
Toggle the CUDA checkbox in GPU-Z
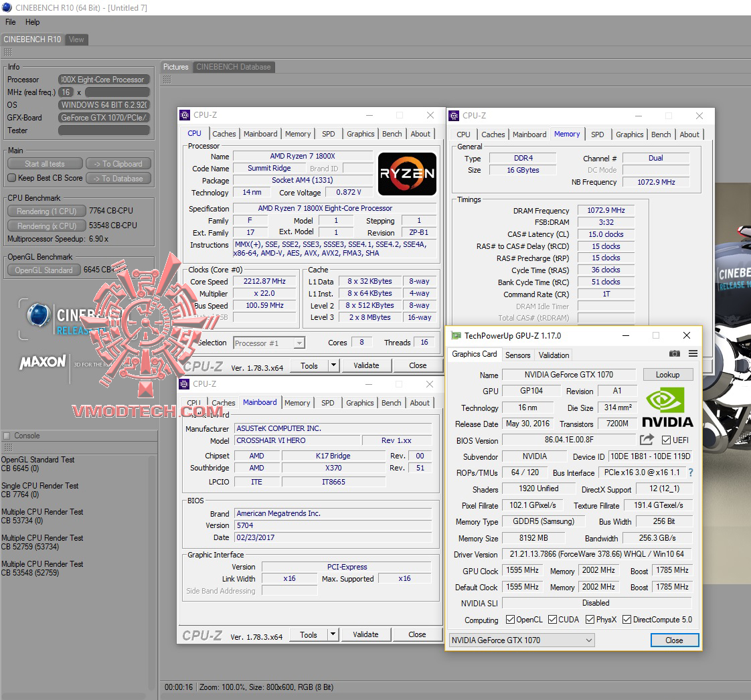tap(552, 619)
